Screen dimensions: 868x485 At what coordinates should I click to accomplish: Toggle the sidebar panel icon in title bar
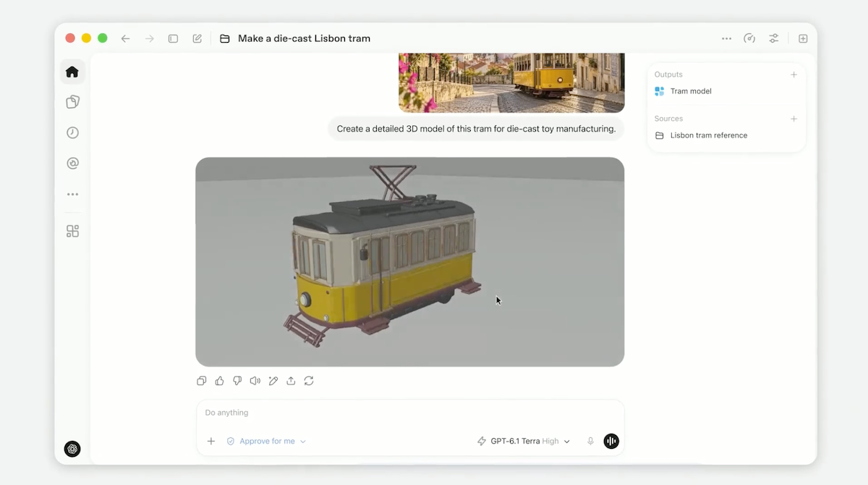click(x=173, y=38)
